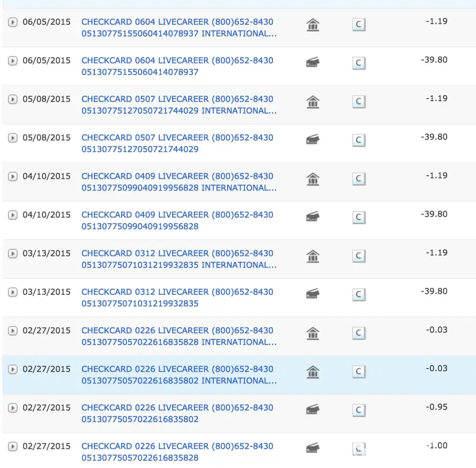Click cleared C icon on 02/27/2015 -0.95 row
The width and height of the screenshot is (476, 468).
pos(359,410)
